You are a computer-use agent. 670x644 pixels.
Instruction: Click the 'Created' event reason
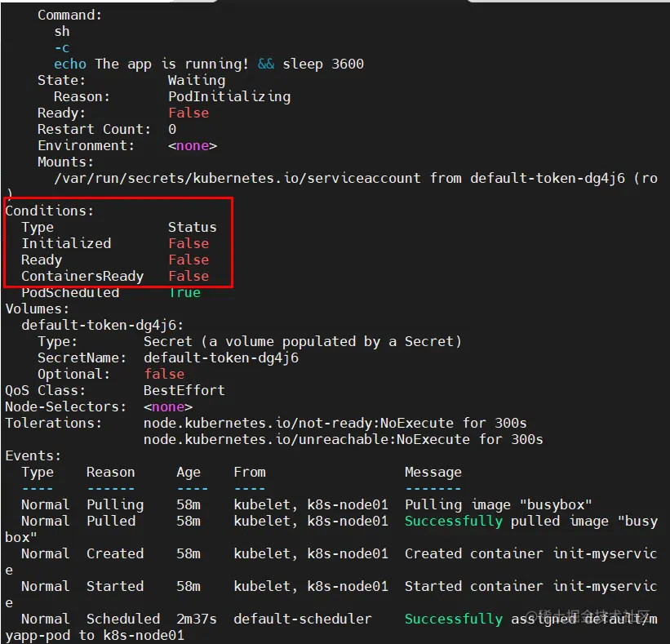(x=115, y=554)
